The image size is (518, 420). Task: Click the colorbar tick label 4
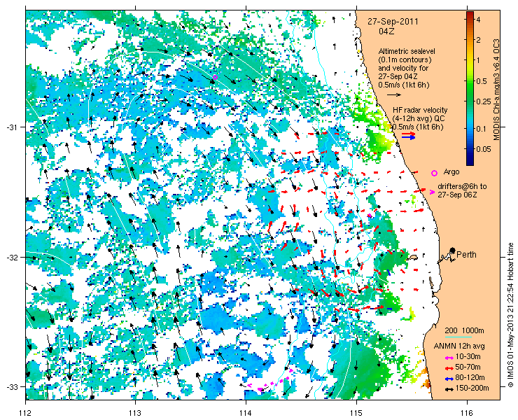pos(478,20)
